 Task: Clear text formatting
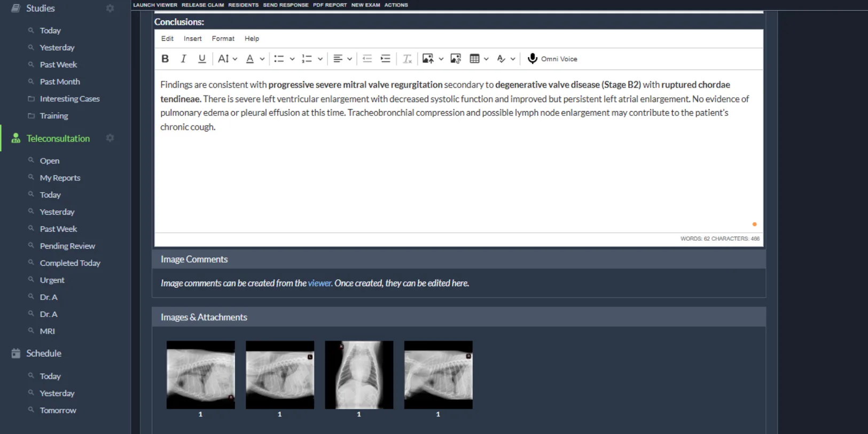pos(407,59)
